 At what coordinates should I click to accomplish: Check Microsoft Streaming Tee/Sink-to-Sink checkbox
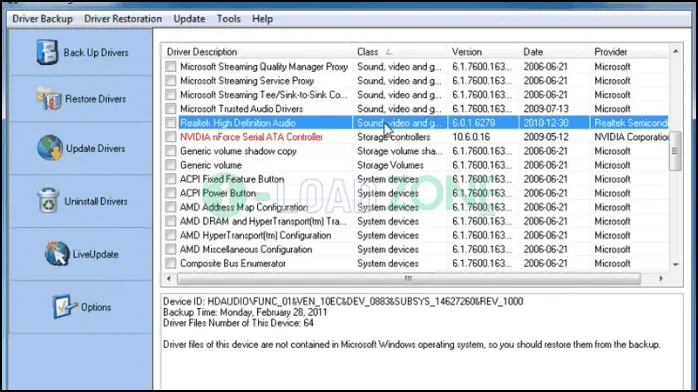170,95
